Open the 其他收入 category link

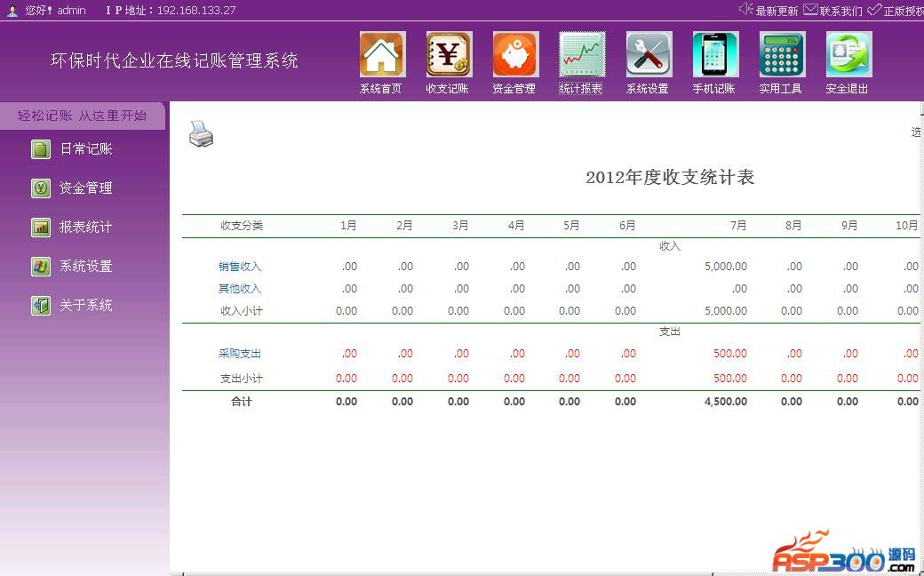(x=240, y=289)
